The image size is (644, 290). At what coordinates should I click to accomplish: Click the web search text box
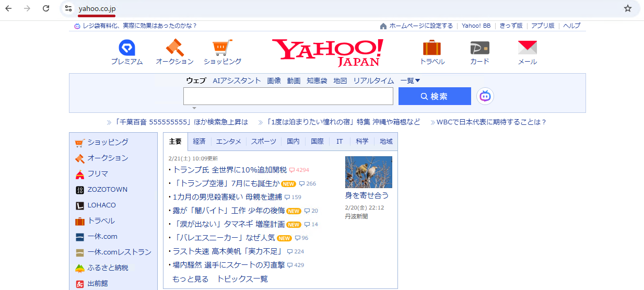[288, 96]
